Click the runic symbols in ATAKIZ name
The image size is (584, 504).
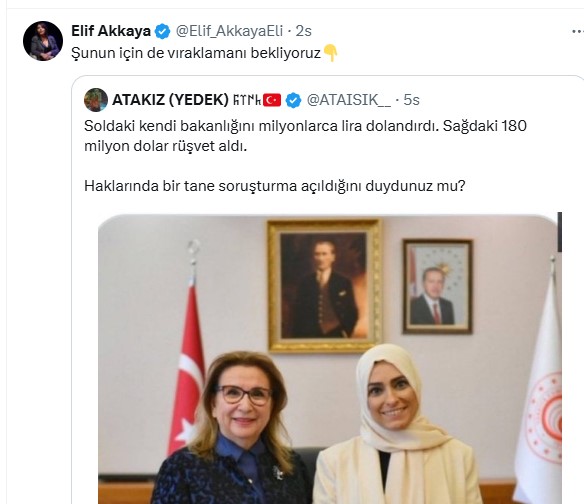click(x=247, y=100)
